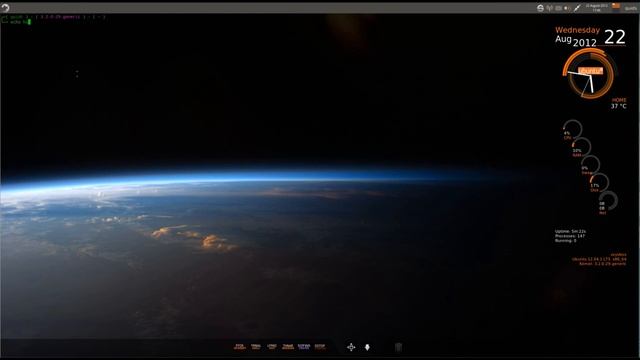Click the orange Ubuntu version text line
Image resolution: width=640 pixels, height=360 pixels.
tap(599, 259)
